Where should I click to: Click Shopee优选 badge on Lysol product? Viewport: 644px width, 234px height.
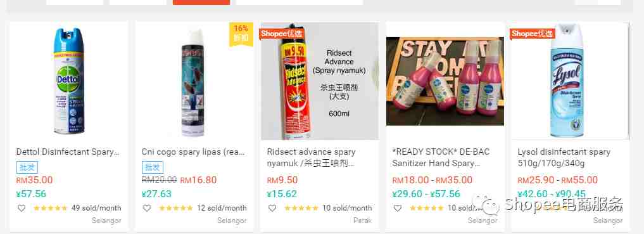click(533, 34)
